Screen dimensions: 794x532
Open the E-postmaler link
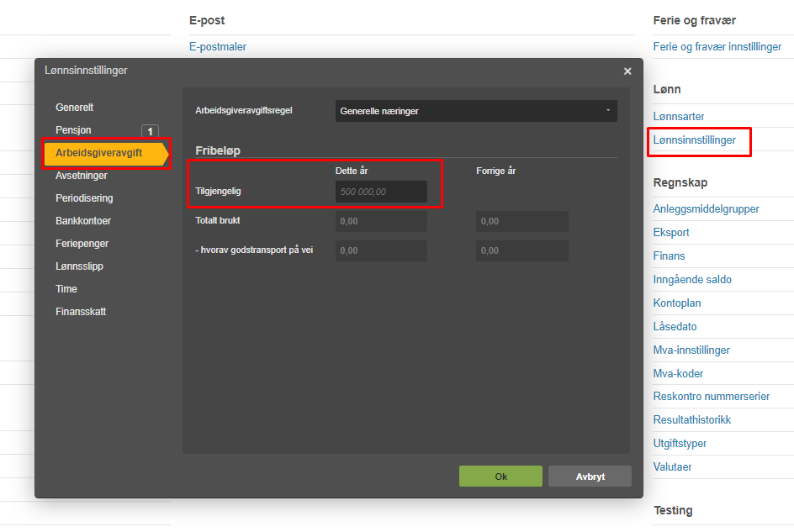pyautogui.click(x=218, y=46)
